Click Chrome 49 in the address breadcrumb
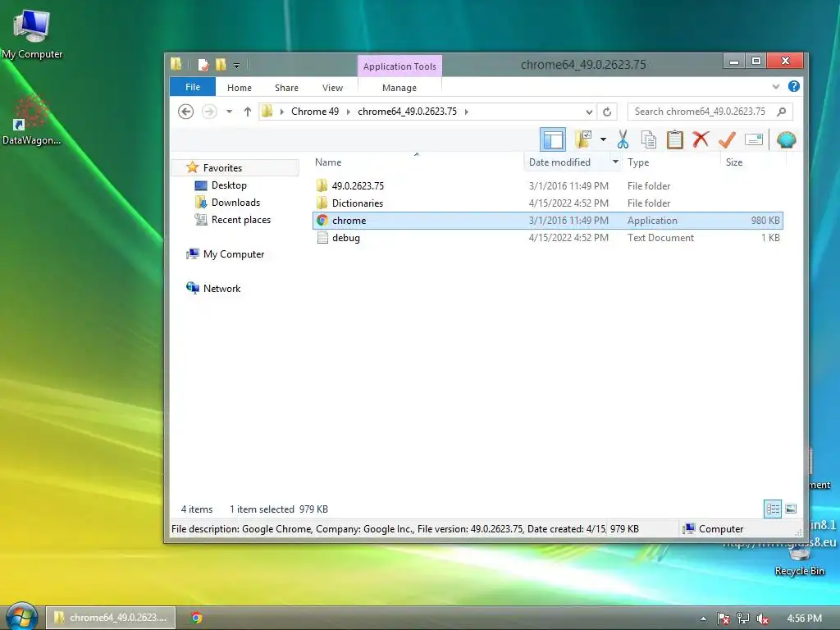This screenshot has height=630, width=840. [314, 112]
